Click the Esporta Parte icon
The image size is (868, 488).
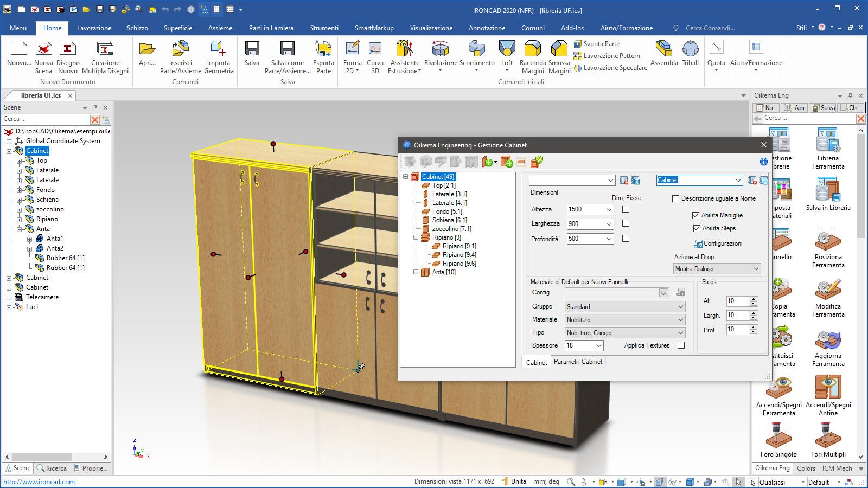pyautogui.click(x=323, y=54)
